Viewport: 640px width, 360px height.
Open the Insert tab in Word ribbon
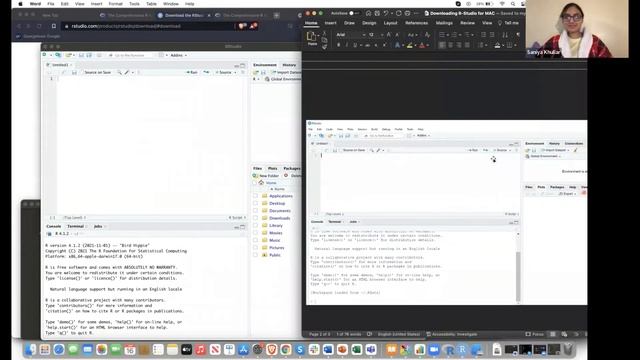point(330,23)
